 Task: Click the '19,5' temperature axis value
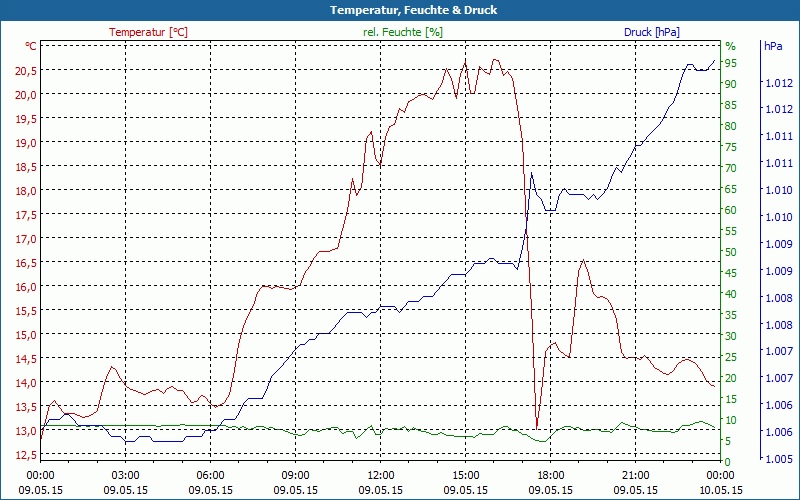tap(26, 119)
